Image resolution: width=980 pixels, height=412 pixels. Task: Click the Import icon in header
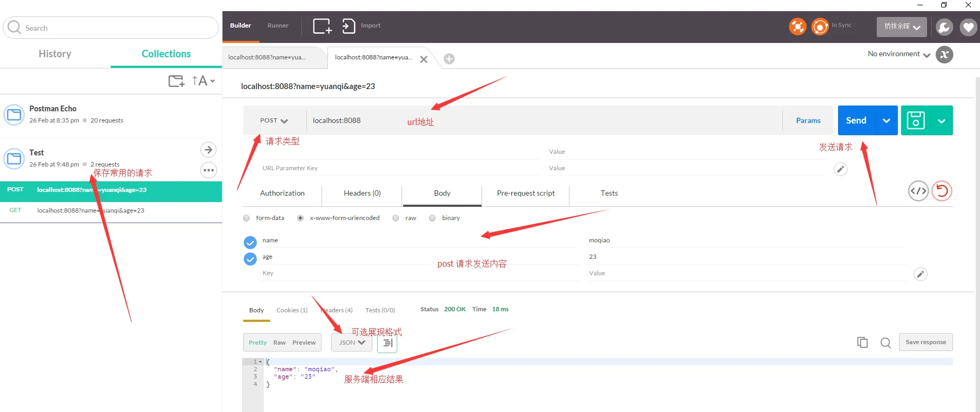click(x=349, y=26)
